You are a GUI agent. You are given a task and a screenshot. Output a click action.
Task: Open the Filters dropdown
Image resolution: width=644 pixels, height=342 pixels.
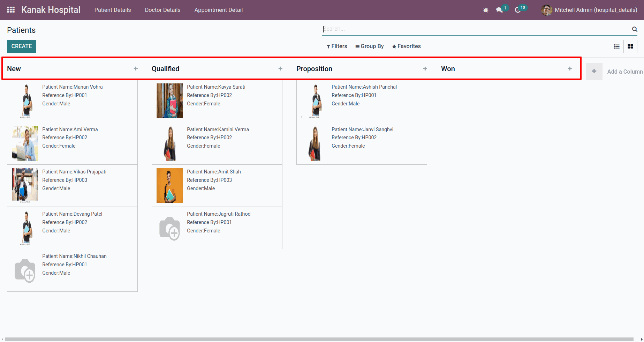click(336, 46)
